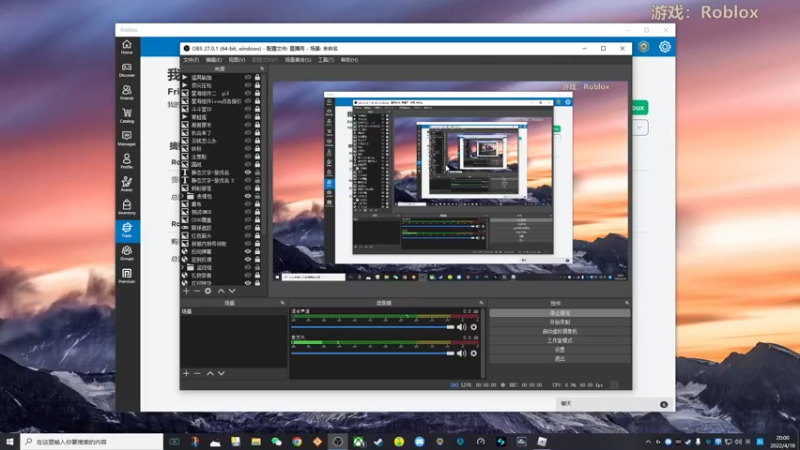Move the selected source down
Screen dimensions: 800x450
coord(232,291)
